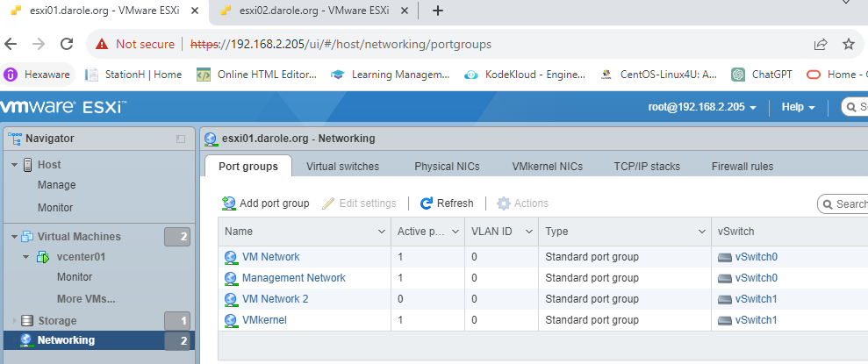Open the Help dropdown menu
The width and height of the screenshot is (868, 364).
point(799,107)
